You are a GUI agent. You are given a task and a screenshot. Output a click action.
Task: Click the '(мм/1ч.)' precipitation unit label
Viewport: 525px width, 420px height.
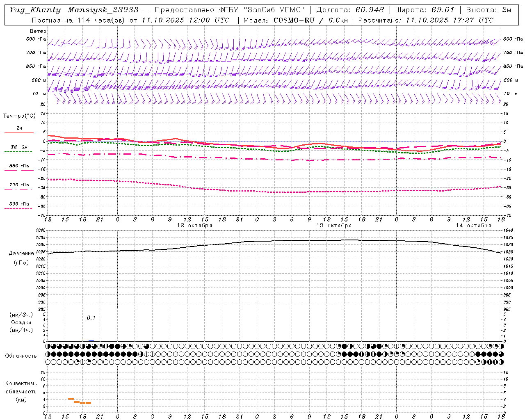21,330
